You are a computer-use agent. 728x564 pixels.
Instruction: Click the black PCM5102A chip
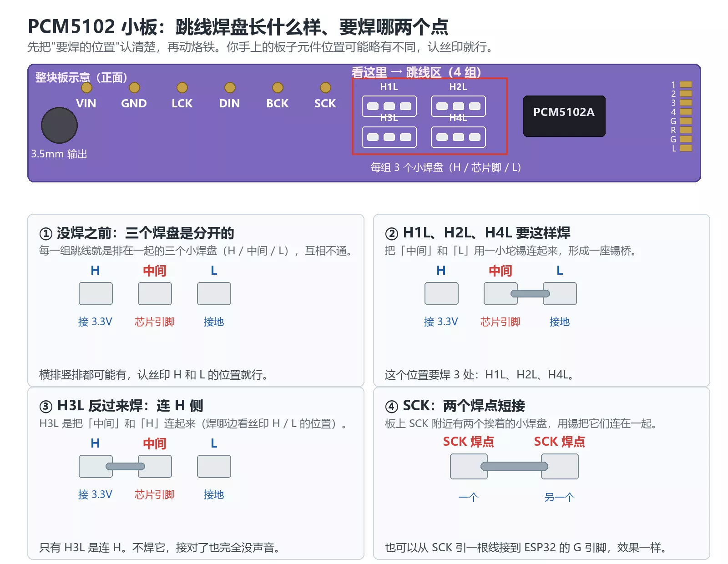click(x=564, y=116)
